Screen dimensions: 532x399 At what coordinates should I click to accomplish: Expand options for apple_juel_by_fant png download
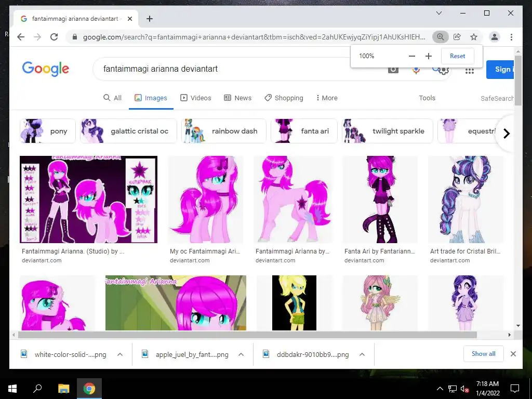coord(241,354)
